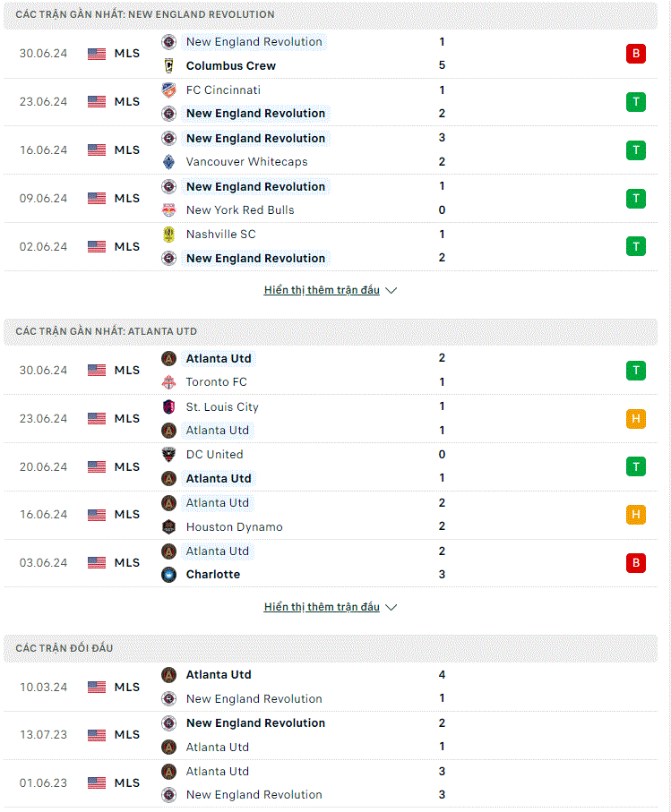Click the St. Louis City crest
671x812 pixels.
(169, 407)
